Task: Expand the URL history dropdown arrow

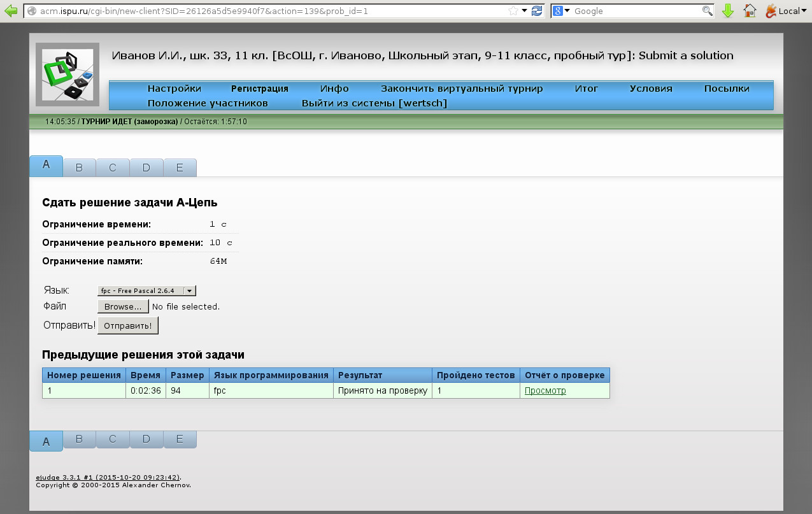Action: pyautogui.click(x=524, y=11)
